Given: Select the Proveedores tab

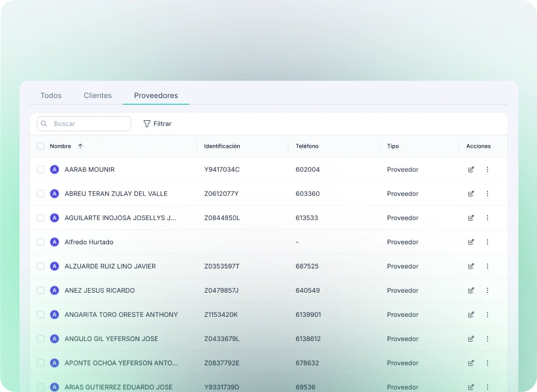Looking at the screenshot, I should tap(155, 95).
